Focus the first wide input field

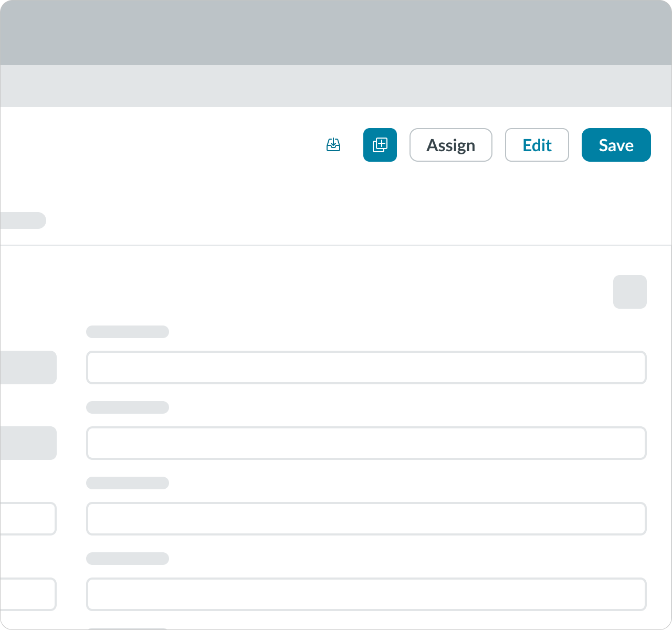(366, 367)
